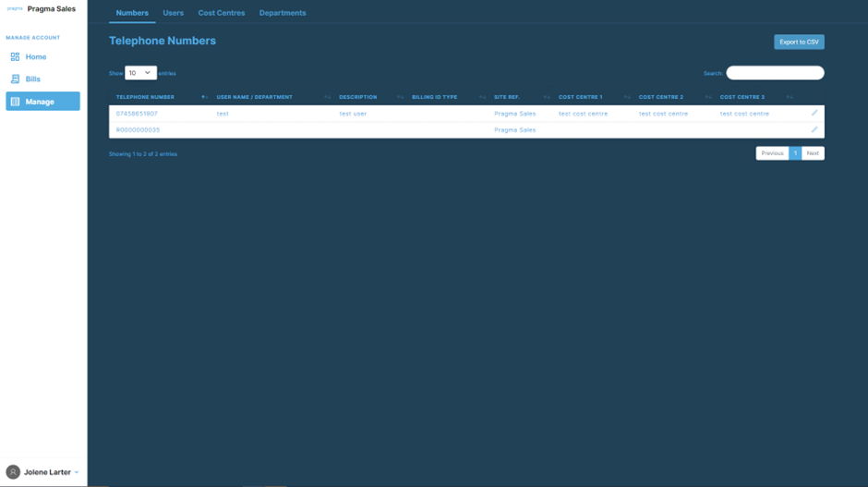Sort by the User Name / Department column arrows
This screenshot has width=868, height=487.
point(327,97)
